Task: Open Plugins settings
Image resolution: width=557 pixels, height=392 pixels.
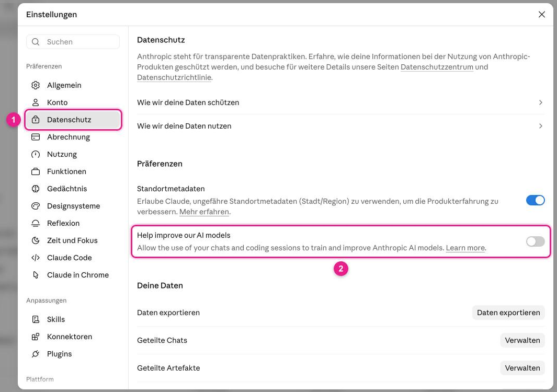Action: click(73, 354)
